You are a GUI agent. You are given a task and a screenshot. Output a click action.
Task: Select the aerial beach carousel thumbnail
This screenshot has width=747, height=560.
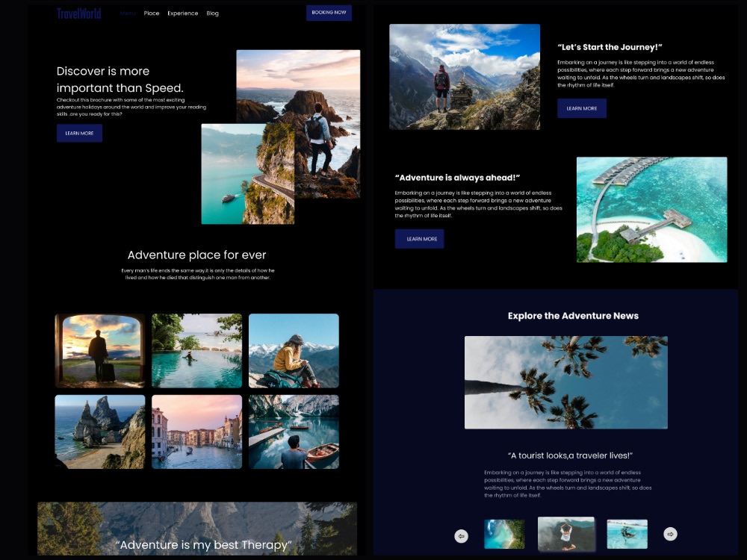[x=504, y=535]
